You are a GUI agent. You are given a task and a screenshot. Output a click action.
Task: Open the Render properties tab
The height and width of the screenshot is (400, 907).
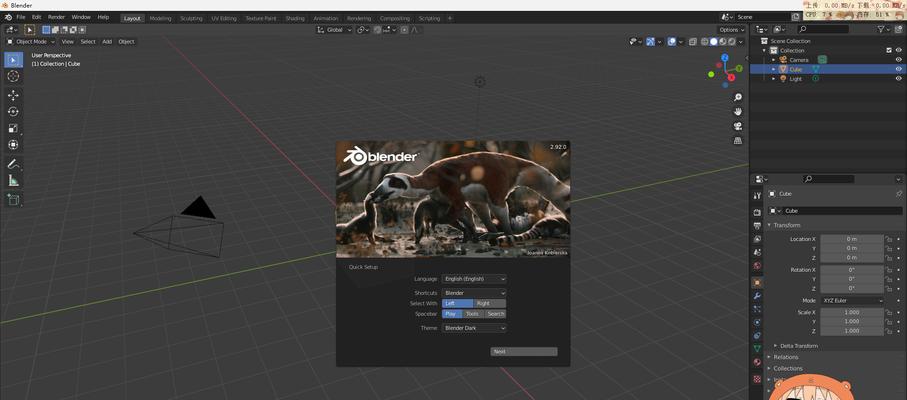757,213
